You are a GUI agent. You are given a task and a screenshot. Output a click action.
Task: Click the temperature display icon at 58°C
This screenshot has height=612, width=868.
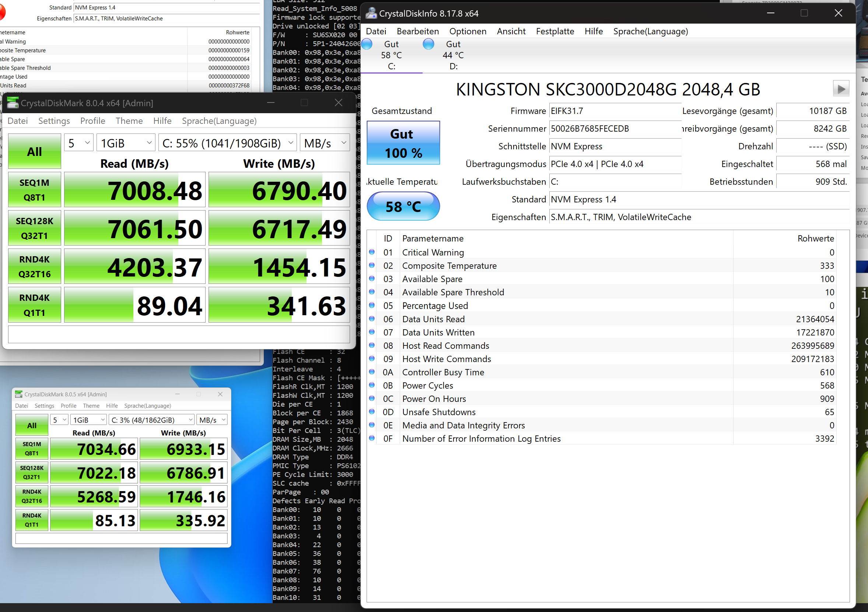(x=403, y=206)
